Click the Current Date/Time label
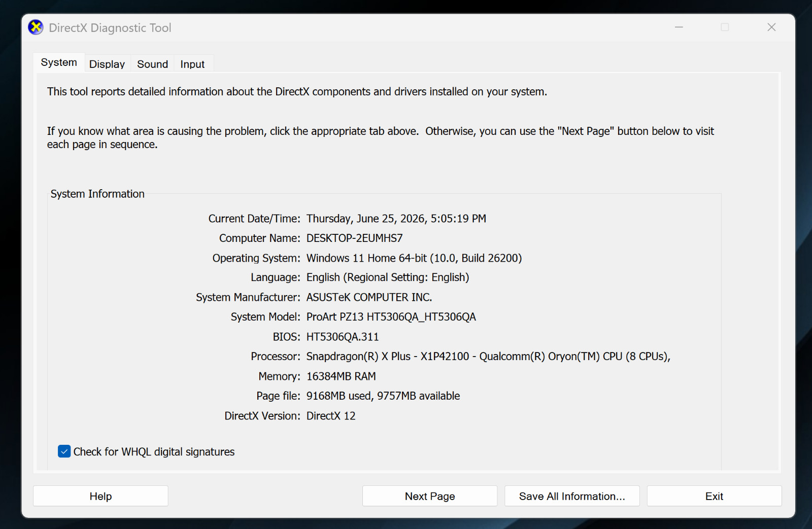 [254, 219]
